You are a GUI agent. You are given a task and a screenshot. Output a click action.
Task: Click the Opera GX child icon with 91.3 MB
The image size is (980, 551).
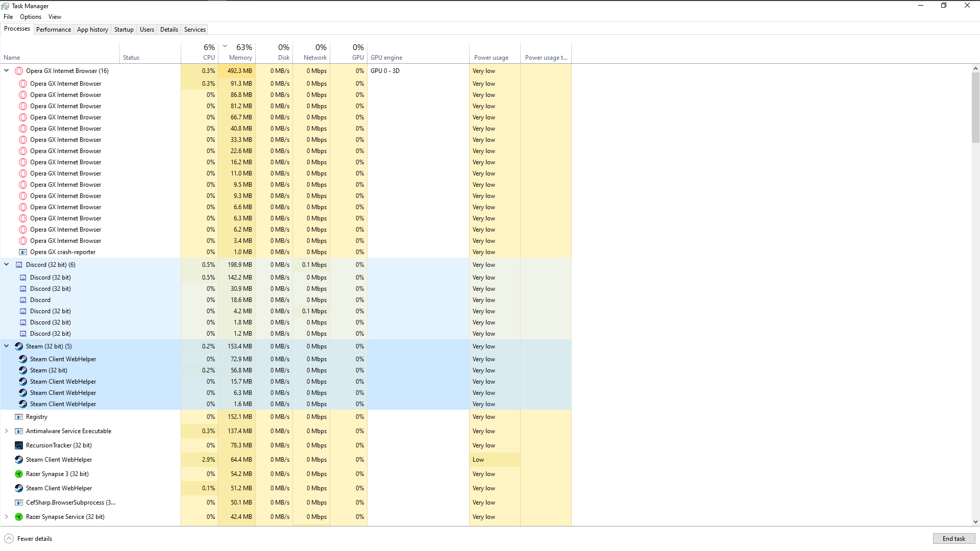tap(23, 84)
